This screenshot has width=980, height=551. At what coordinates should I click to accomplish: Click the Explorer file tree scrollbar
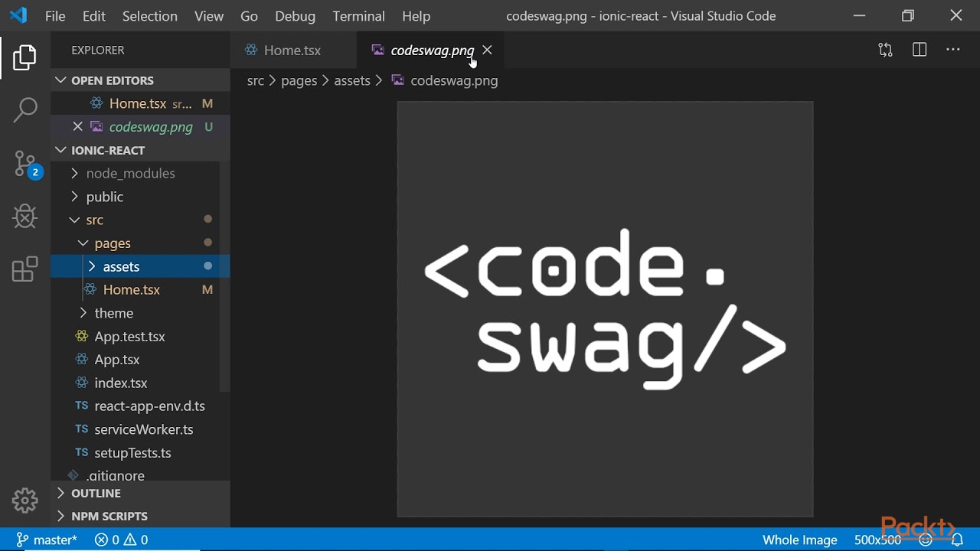[x=225, y=275]
